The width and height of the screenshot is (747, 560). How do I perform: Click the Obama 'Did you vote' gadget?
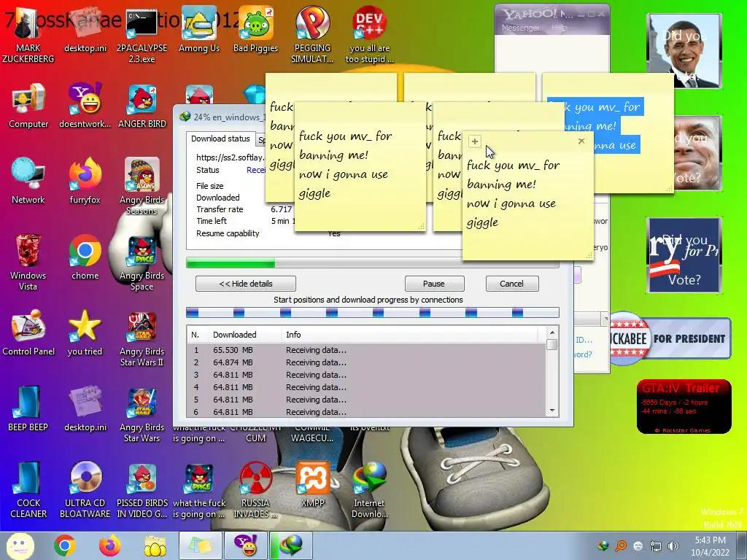[684, 51]
